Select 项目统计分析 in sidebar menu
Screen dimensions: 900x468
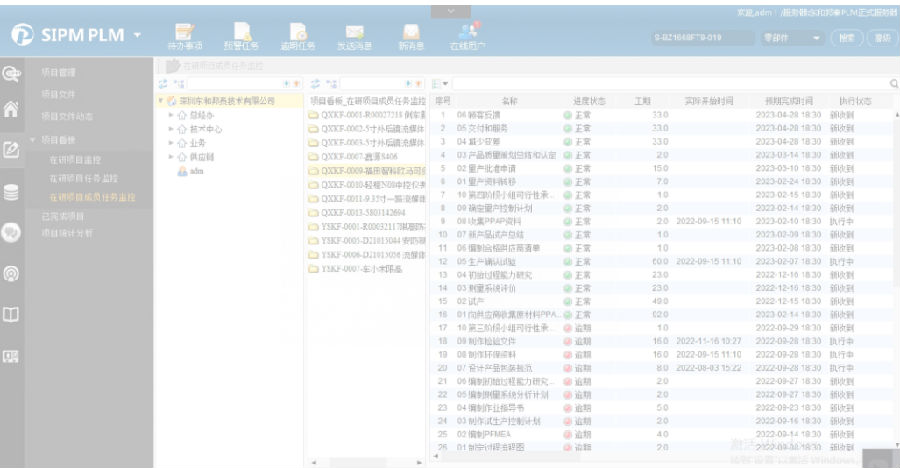[66, 233]
